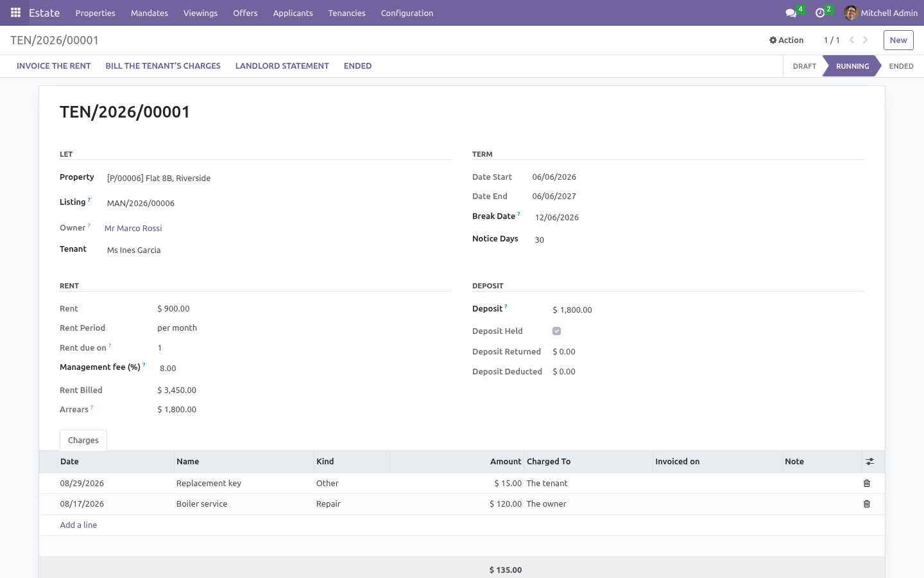Viewport: 924px width, 578px height.
Task: Edit the Management fee value 8.00
Action: (x=305, y=369)
